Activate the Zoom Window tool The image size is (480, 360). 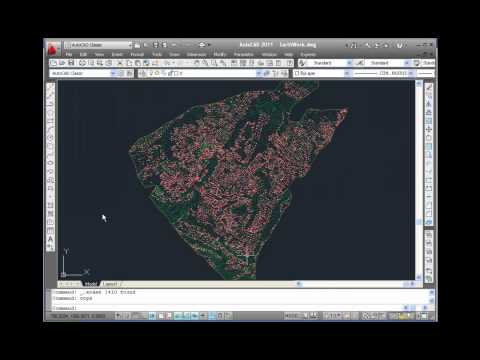point(214,63)
